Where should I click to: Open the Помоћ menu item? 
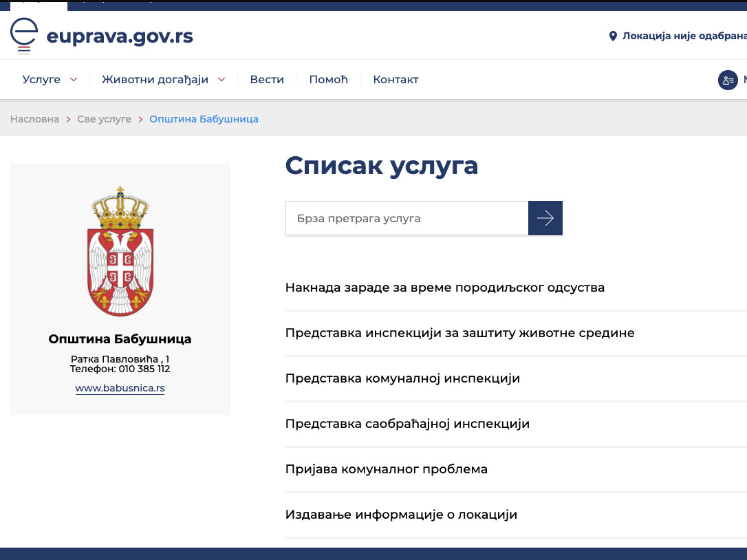click(x=328, y=80)
